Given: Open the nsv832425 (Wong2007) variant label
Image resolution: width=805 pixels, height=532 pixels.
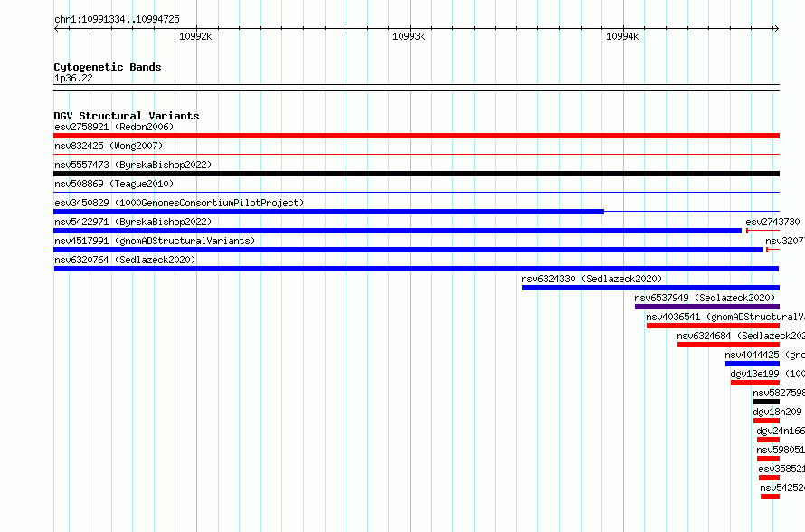Looking at the screenshot, I should point(109,146).
